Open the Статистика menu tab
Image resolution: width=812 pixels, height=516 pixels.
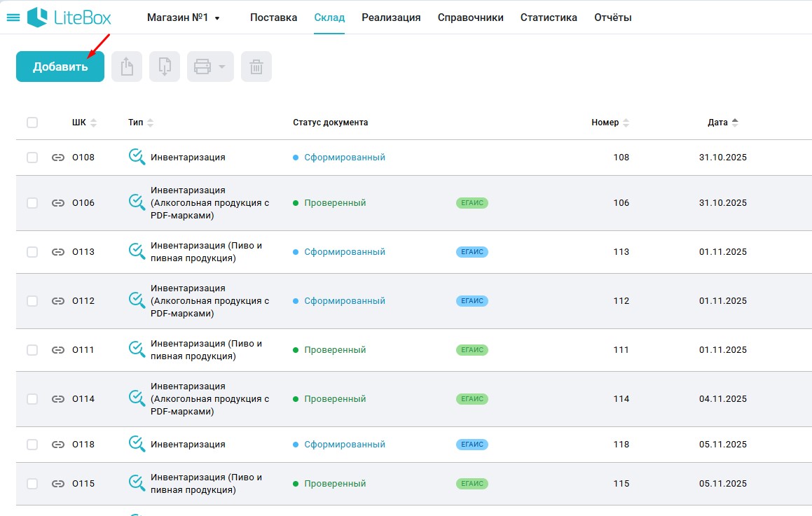(x=549, y=18)
